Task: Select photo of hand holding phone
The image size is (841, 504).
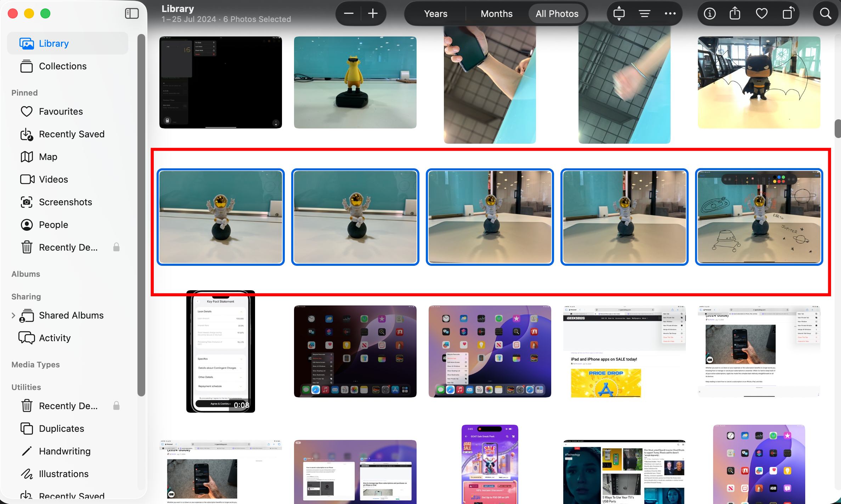Action: point(490,83)
